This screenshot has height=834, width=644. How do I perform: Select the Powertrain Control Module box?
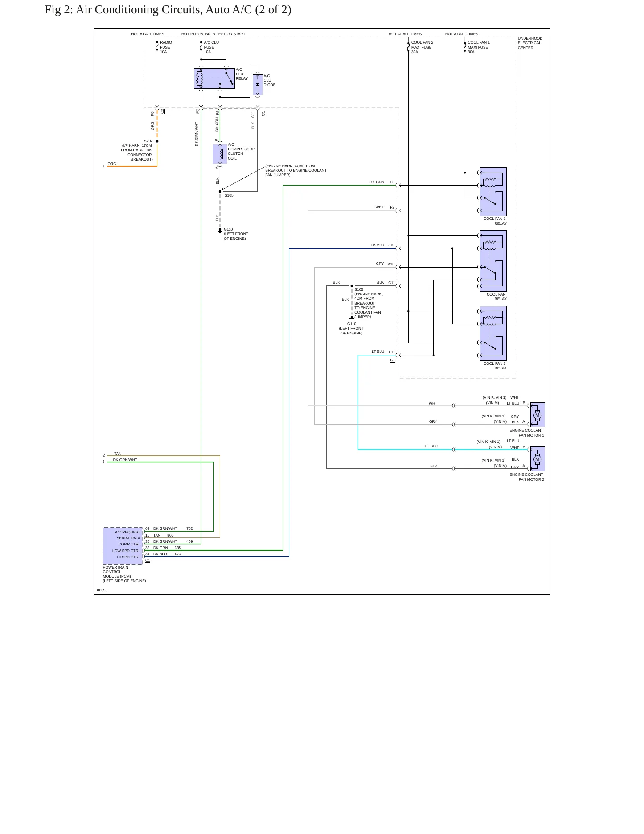point(123,546)
